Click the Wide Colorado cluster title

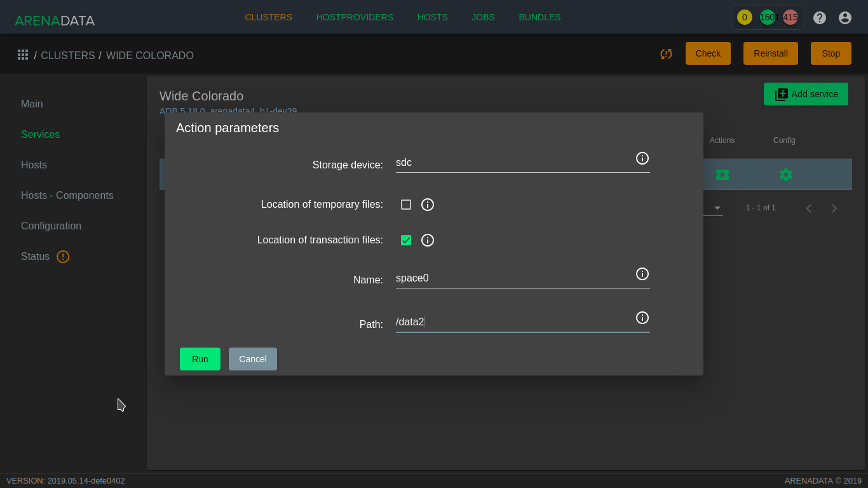(x=201, y=96)
